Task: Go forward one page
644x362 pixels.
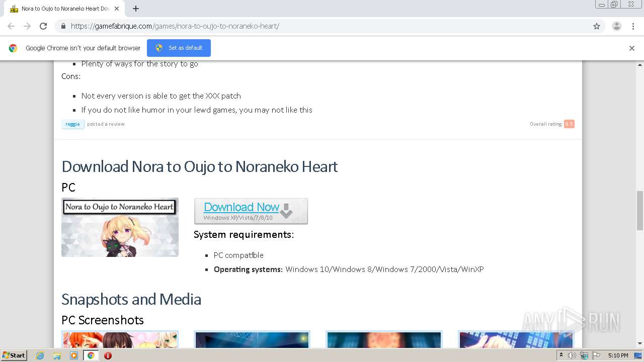Action: (x=27, y=26)
